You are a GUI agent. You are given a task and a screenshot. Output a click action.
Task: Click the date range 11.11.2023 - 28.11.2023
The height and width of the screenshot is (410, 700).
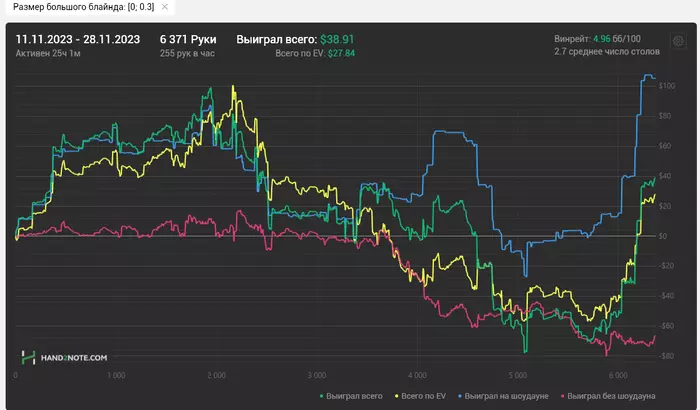pos(79,39)
